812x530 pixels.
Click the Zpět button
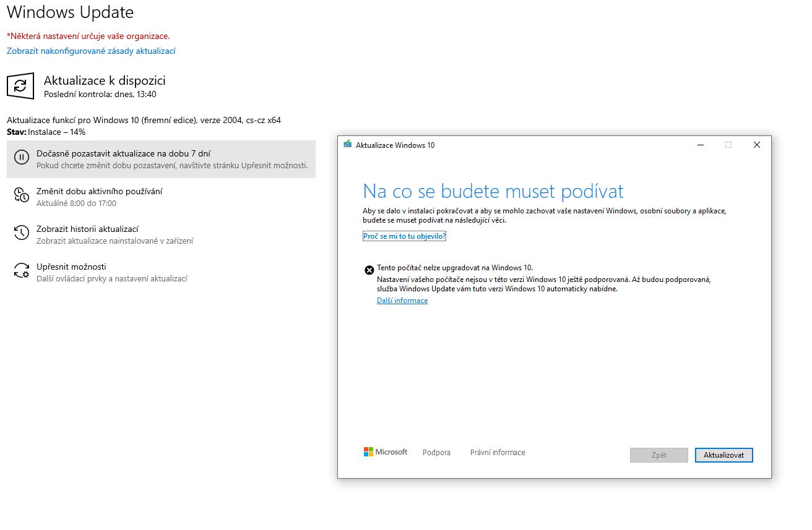(659, 455)
